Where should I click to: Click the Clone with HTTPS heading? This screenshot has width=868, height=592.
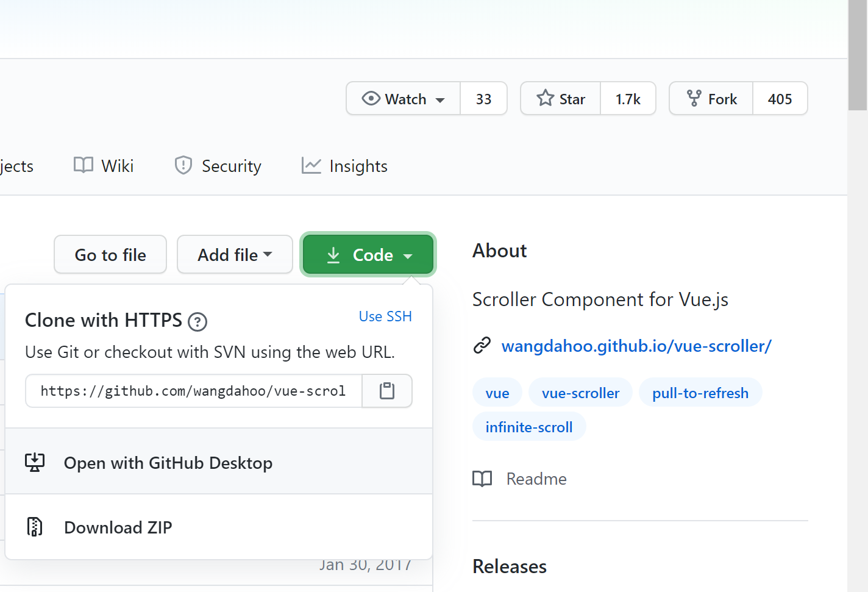tap(104, 320)
